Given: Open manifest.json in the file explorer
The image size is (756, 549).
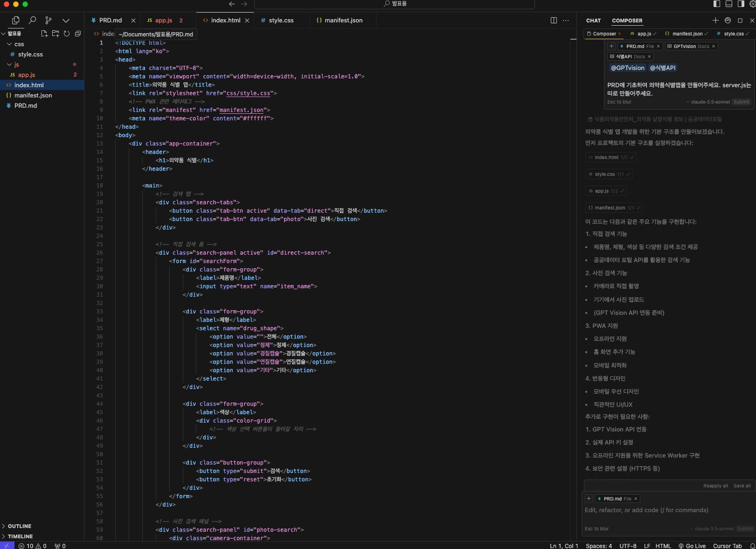Looking at the screenshot, I should (x=33, y=95).
